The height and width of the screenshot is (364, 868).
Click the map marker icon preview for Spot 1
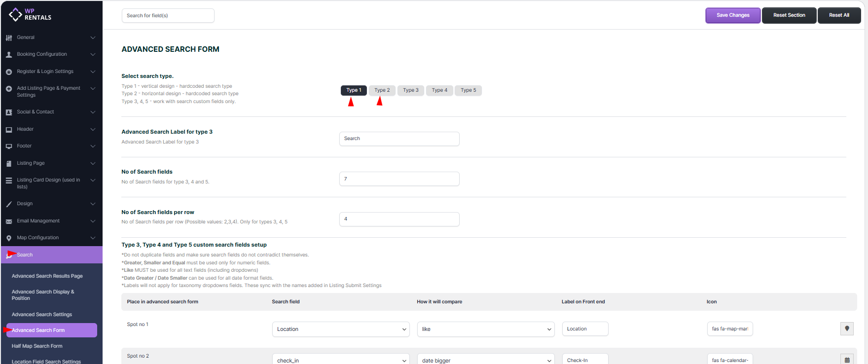847,329
